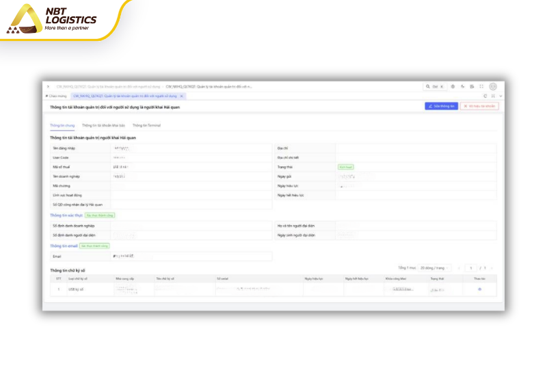Open the tab list dropdown arrow
The width and height of the screenshot is (547, 392).
pos(501,96)
